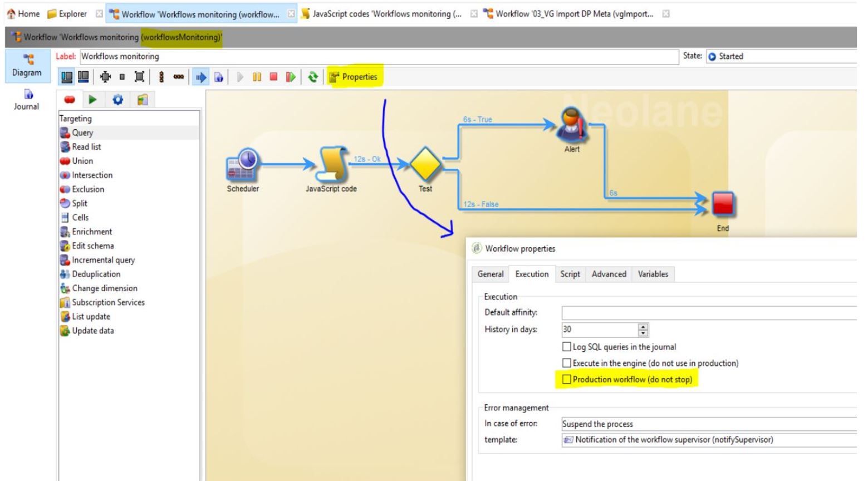This screenshot has width=868, height=481.
Task: Open the error template notification selector
Action: tap(707, 440)
